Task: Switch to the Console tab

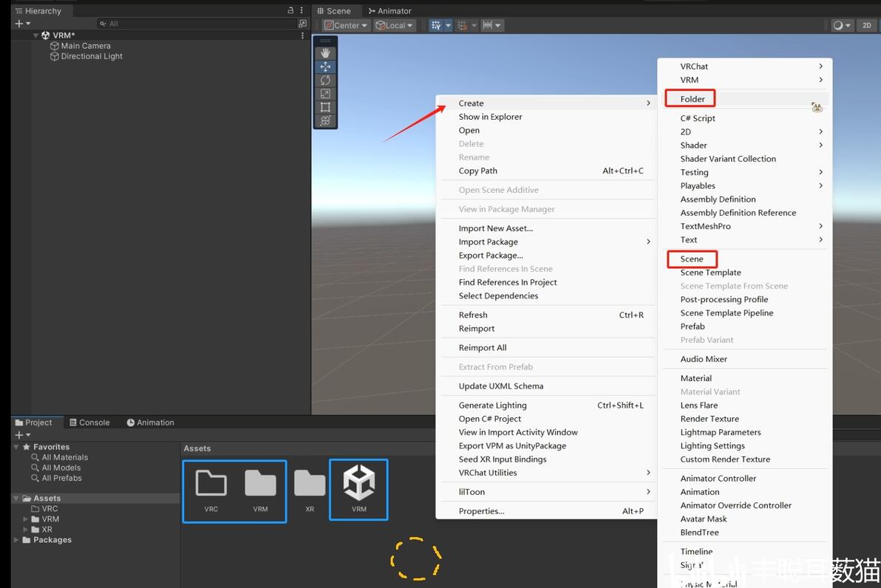Action: coord(89,423)
